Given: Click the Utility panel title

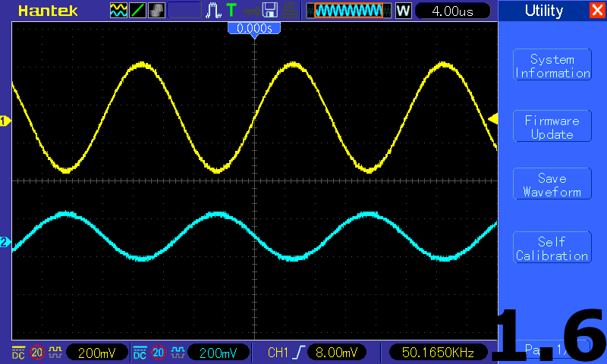Looking at the screenshot, I should [x=544, y=11].
